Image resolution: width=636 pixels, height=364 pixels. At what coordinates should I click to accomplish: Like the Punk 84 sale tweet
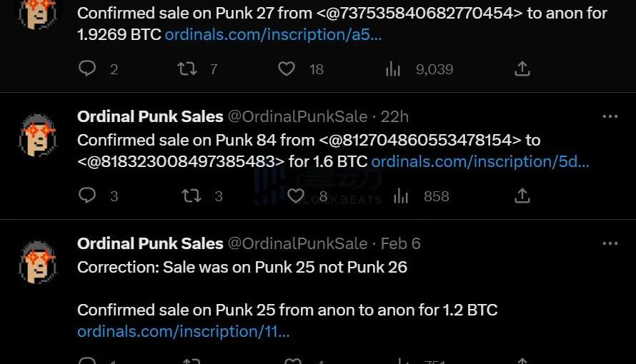point(296,196)
